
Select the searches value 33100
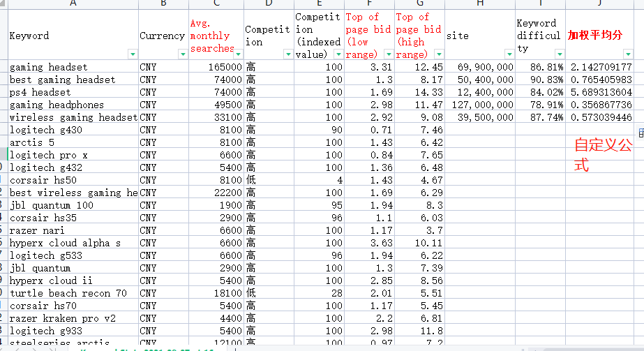[x=216, y=117]
